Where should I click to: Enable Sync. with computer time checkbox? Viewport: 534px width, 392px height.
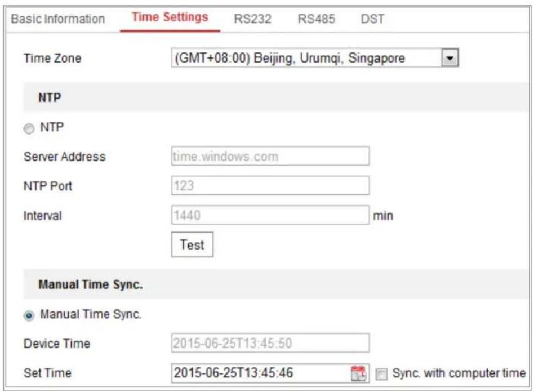[x=381, y=374]
